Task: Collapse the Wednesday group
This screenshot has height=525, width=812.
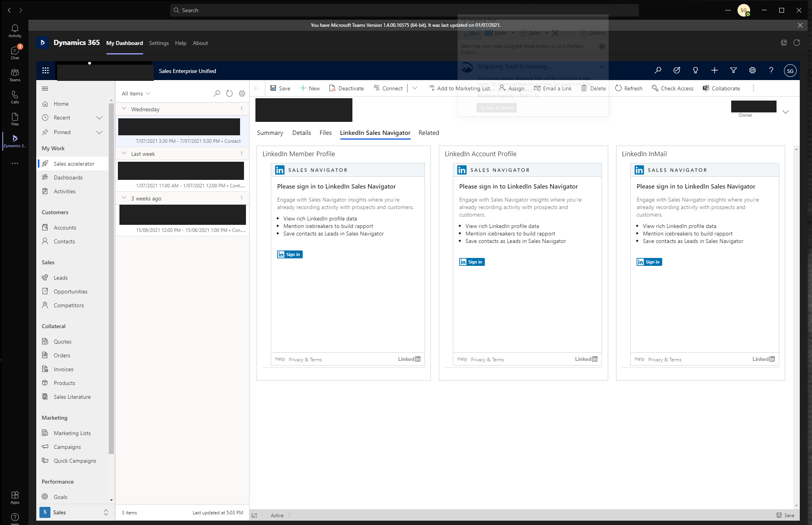Action: 125,109
